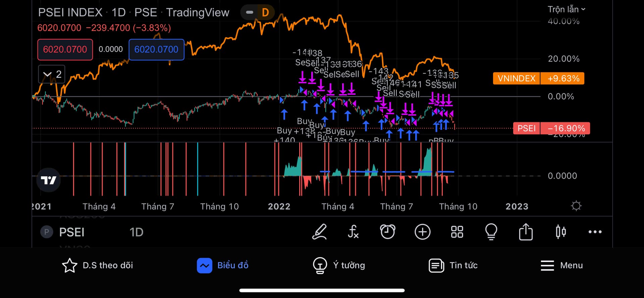644x298 pixels.
Task: Tap the lightbulb ideas icon in chart toolbar
Action: (x=491, y=232)
